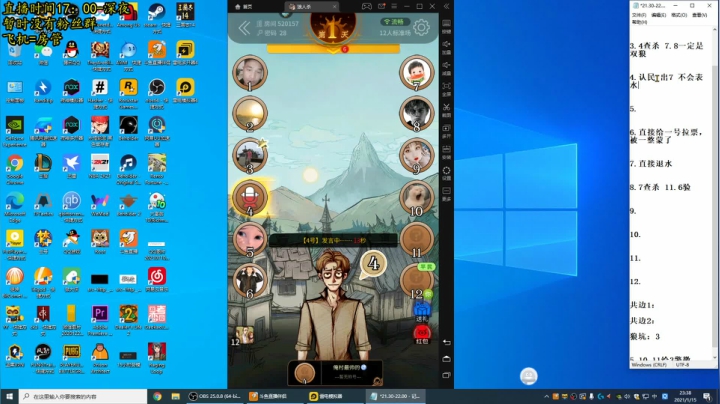The height and width of the screenshot is (404, 720).
Task: Toggle player 4's microphone button
Action: pyautogui.click(x=250, y=197)
